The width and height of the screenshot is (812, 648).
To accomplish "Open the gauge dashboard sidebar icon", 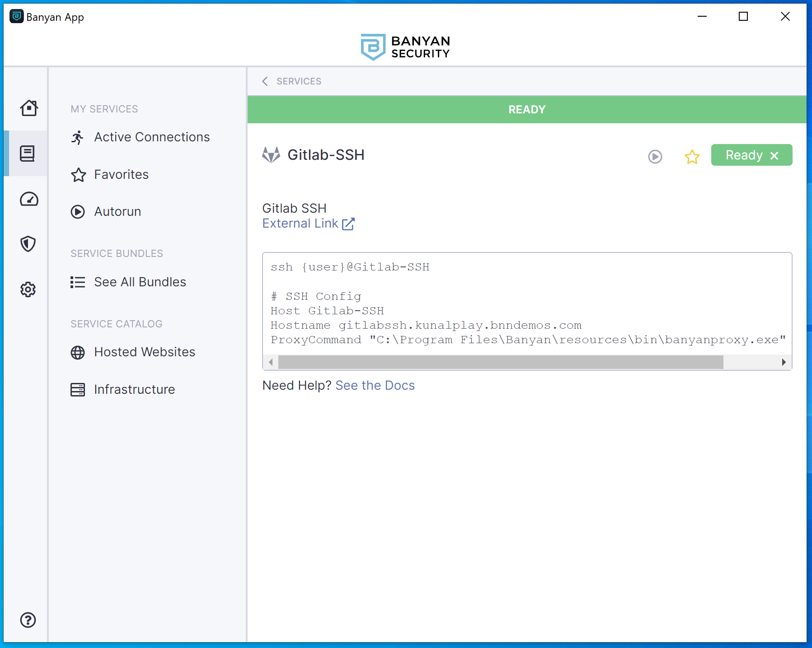I will [x=29, y=199].
